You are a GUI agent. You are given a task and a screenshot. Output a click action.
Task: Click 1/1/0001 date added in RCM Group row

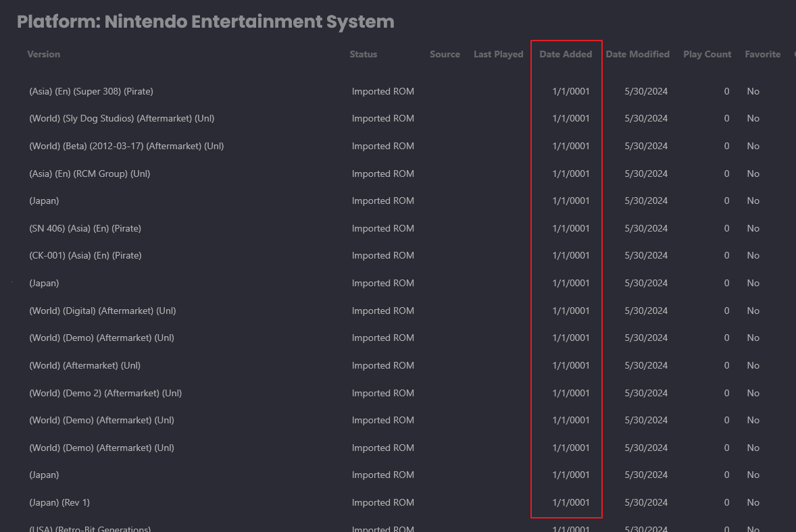point(570,174)
